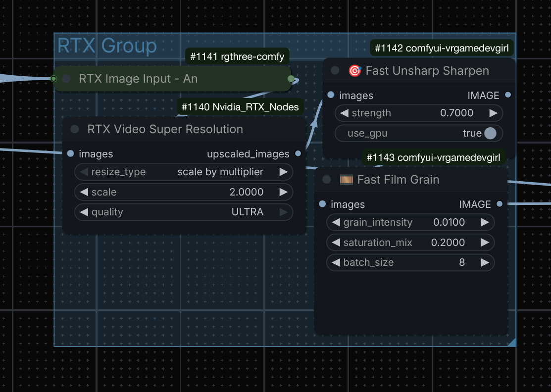
Task: Decrease saturation_mix with left arrow
Action: (x=336, y=243)
